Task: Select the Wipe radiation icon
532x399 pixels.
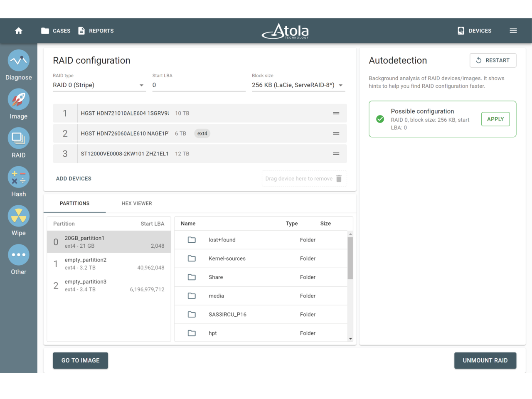Action: point(19,216)
